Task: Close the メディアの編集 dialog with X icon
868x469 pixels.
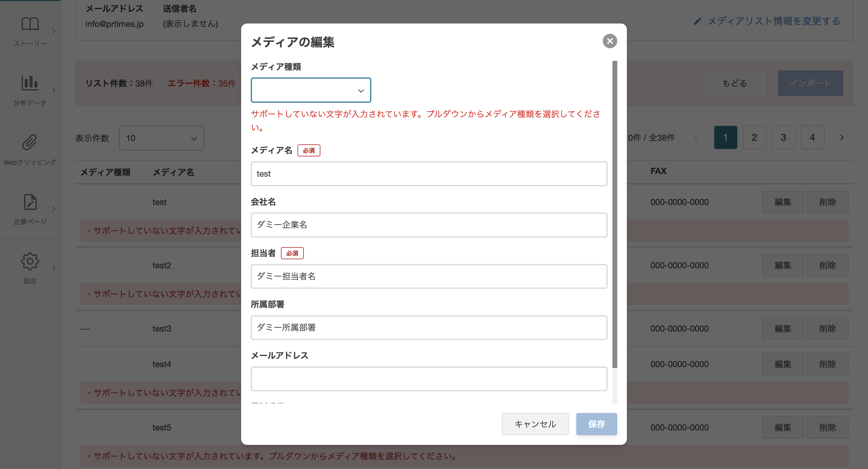Action: coord(609,41)
